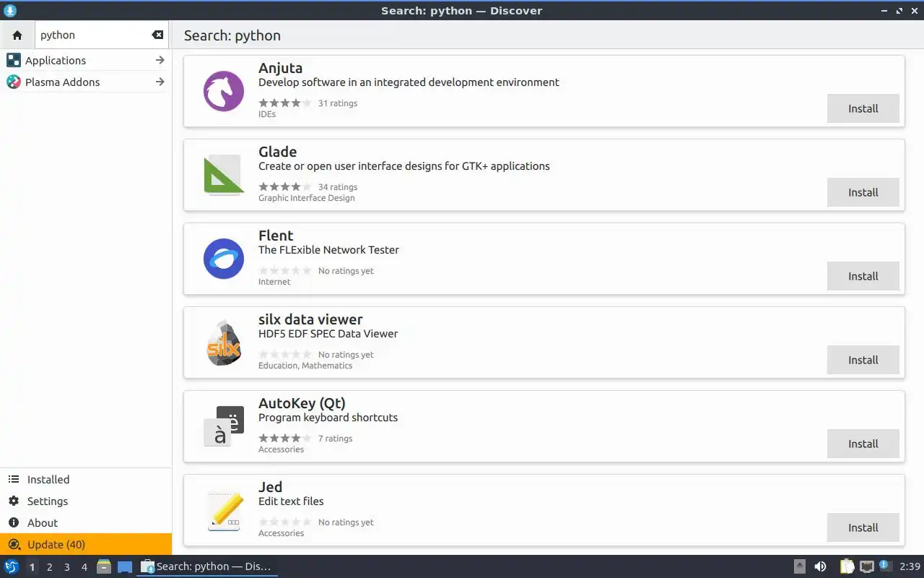Open the Jed app icon
Screen dimensions: 924x578
[224, 510]
